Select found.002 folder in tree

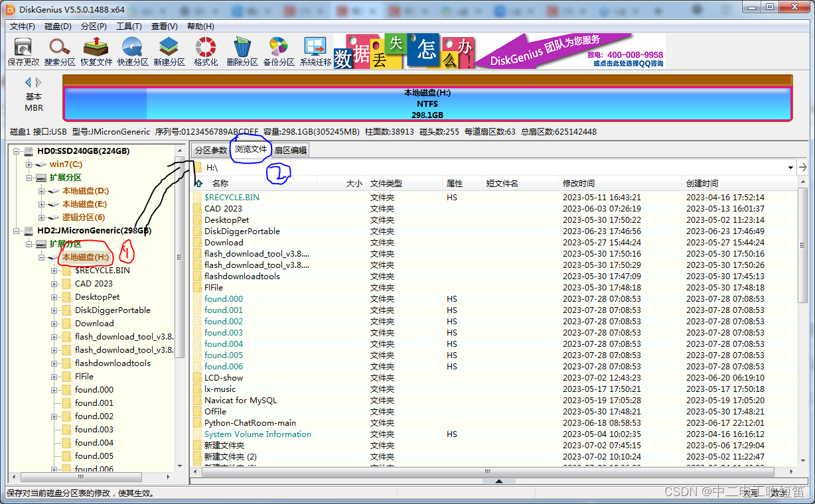pos(94,416)
